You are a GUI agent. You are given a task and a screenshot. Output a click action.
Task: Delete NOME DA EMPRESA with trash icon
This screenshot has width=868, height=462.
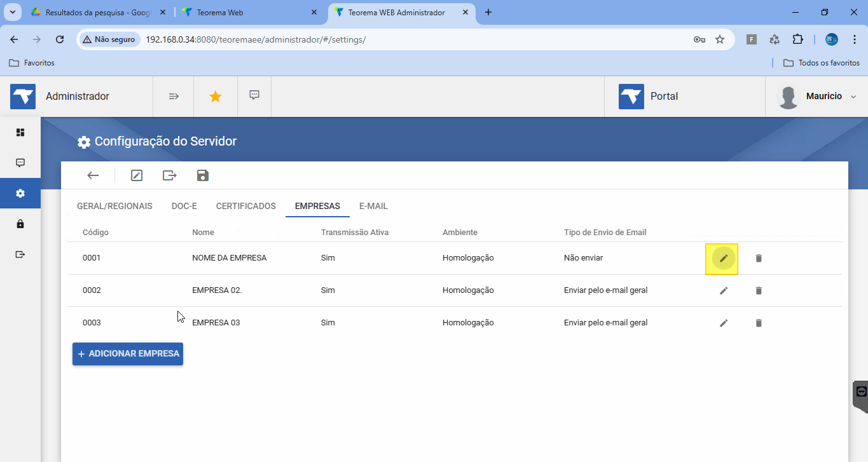click(x=758, y=258)
